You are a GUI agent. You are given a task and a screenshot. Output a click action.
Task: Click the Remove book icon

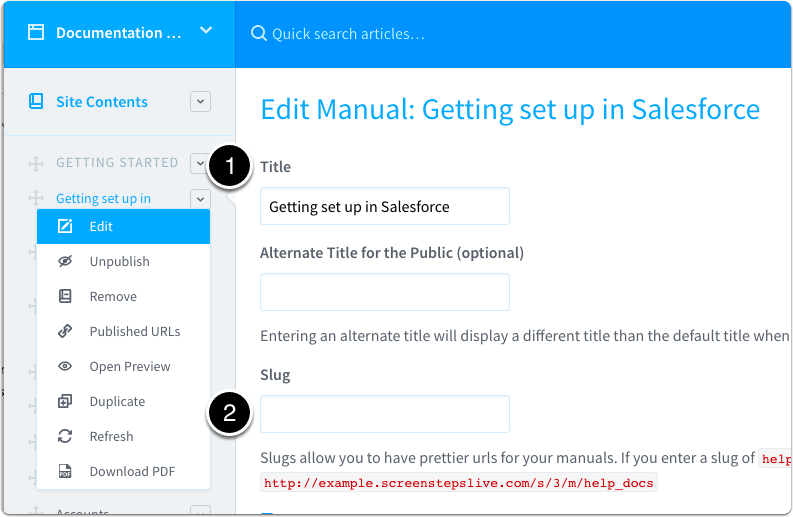tap(65, 296)
